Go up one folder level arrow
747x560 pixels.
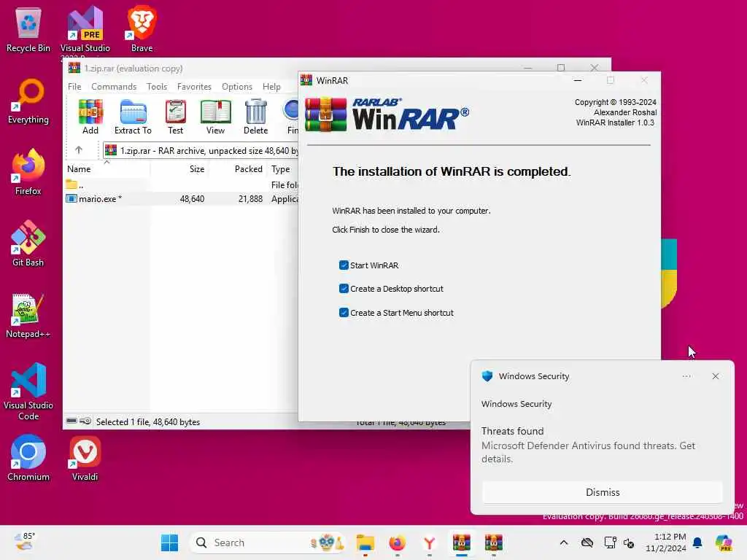pos(79,150)
